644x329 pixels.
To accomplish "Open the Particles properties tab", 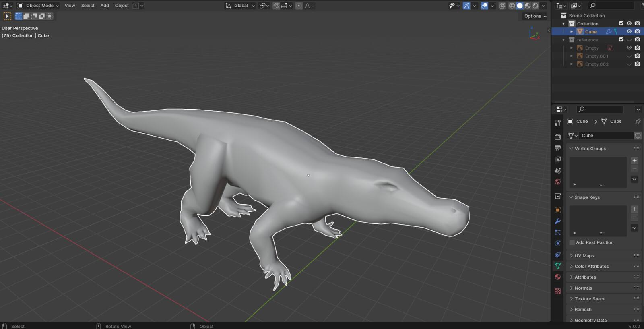I will click(557, 232).
